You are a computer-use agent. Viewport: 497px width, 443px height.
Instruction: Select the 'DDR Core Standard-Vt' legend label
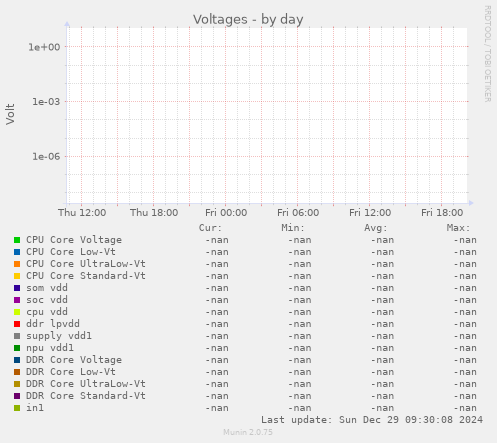tap(86, 396)
